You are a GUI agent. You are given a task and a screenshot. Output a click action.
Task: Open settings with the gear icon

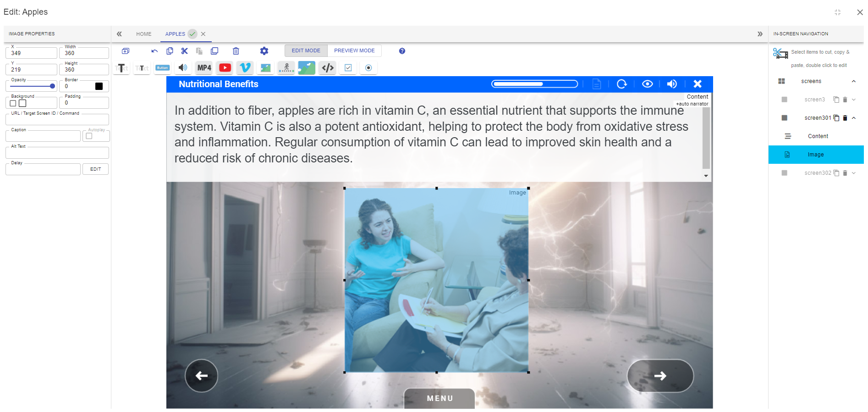pyautogui.click(x=264, y=51)
